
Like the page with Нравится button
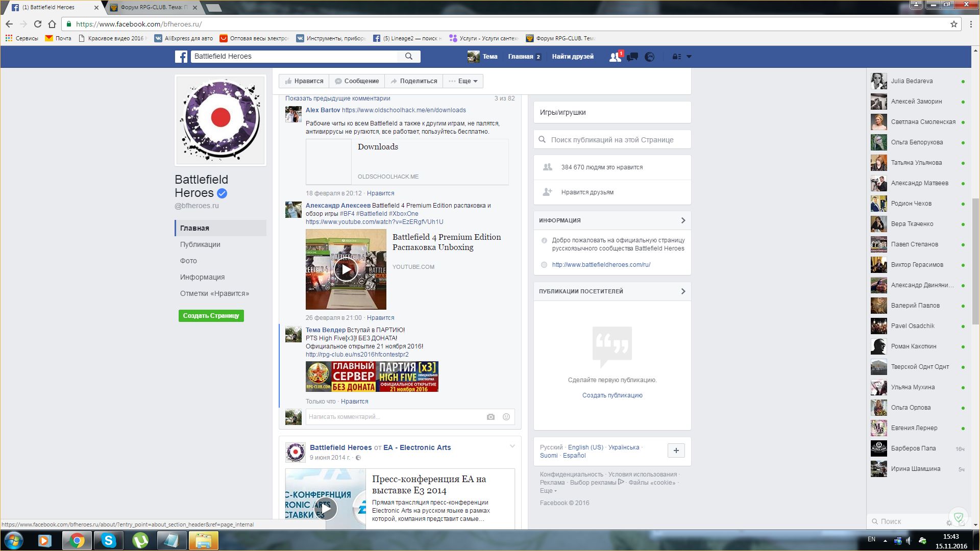tap(304, 81)
